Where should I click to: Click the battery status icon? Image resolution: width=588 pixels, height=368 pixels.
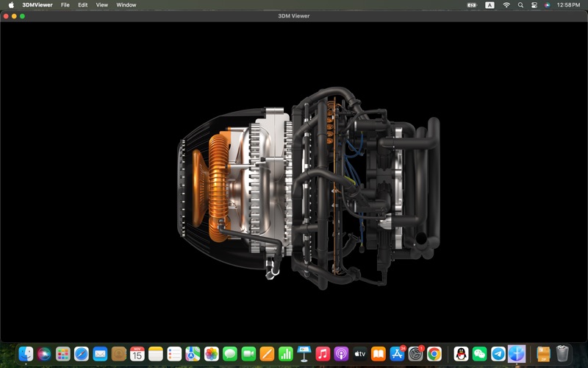pyautogui.click(x=472, y=4)
